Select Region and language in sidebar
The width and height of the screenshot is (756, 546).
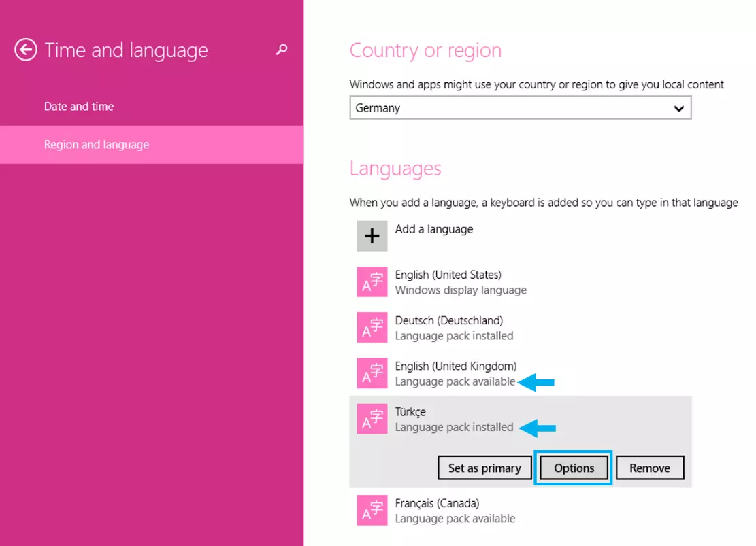(x=97, y=145)
